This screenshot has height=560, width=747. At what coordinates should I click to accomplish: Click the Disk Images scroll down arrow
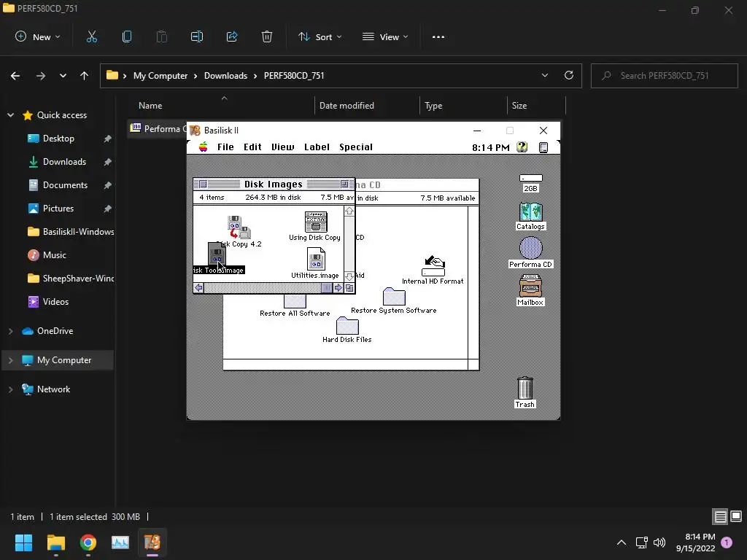click(349, 276)
